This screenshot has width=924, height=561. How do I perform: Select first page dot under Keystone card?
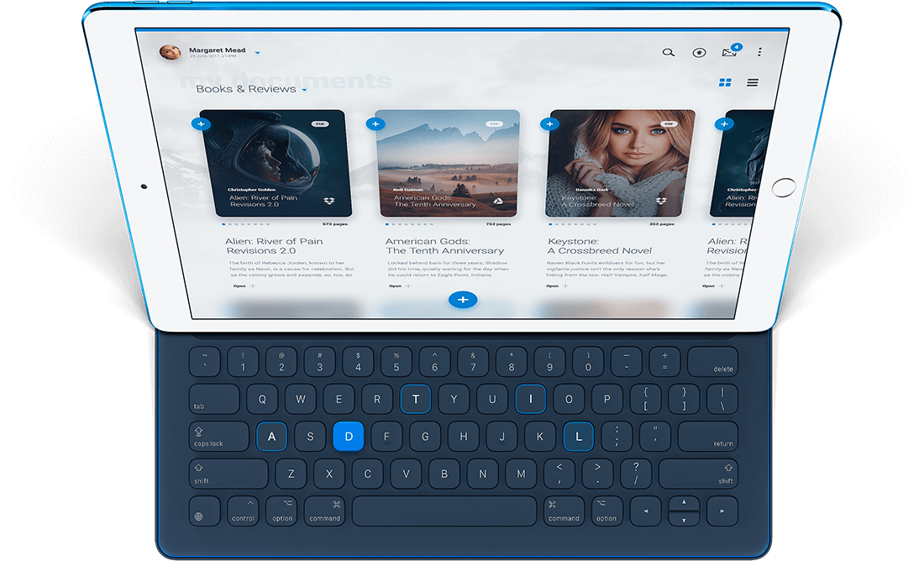tap(550, 224)
